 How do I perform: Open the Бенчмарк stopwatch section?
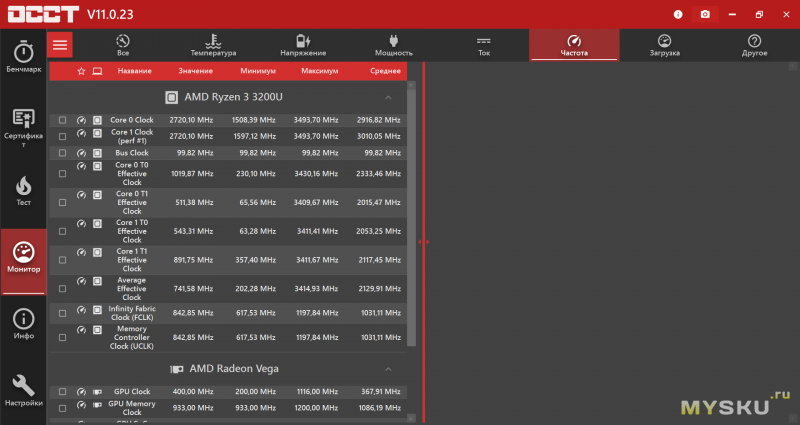pos(23,57)
